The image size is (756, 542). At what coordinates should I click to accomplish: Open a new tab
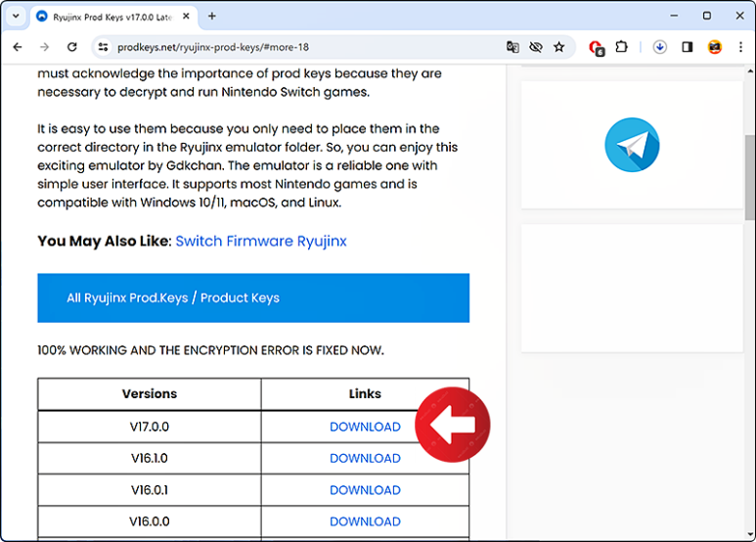(x=212, y=16)
